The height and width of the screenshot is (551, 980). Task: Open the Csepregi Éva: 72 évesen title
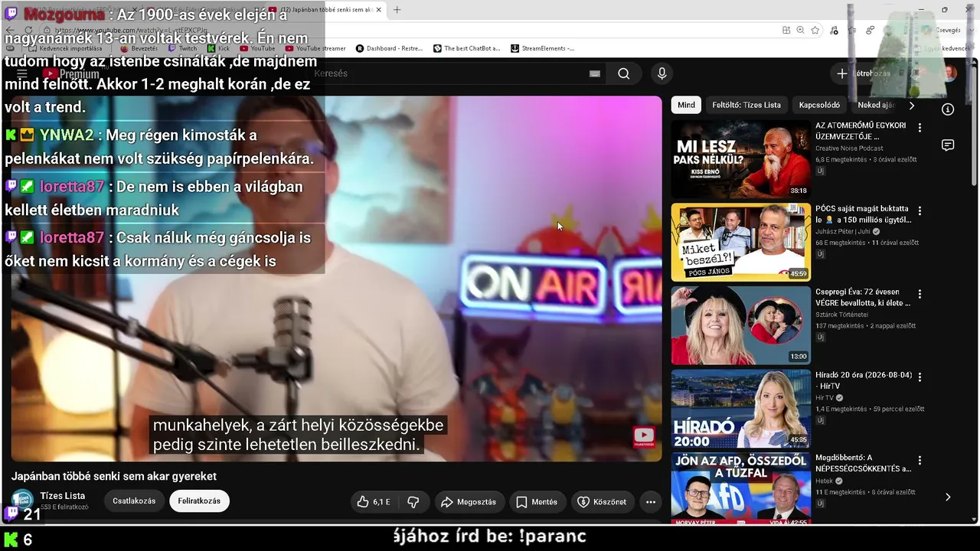click(863, 297)
